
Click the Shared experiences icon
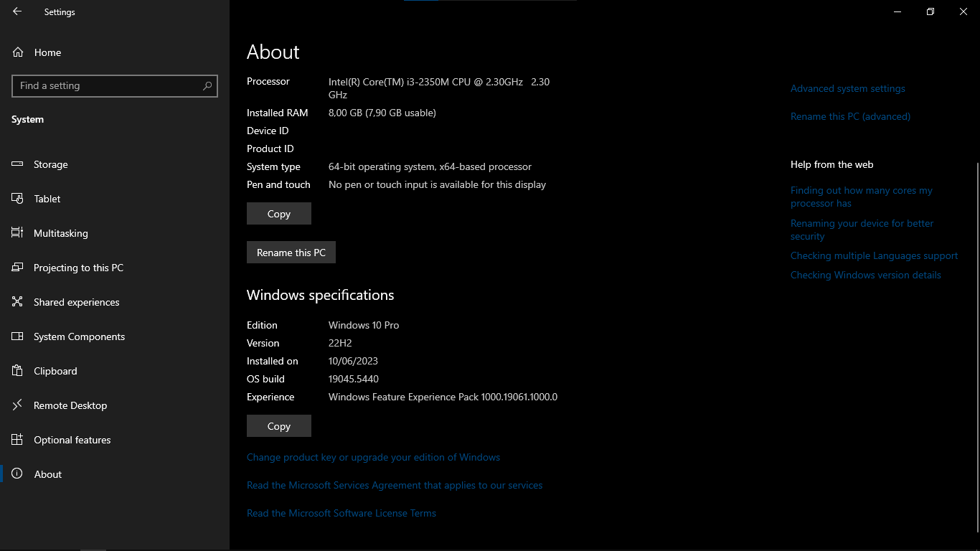click(x=18, y=302)
